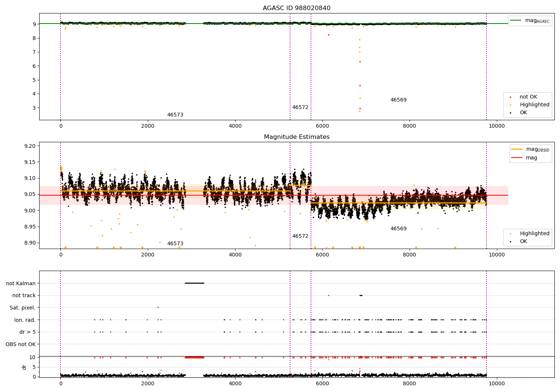Click x-axis tick '4000' in Magnitude Estimates plot
This screenshot has height=392, width=560.
pos(235,255)
